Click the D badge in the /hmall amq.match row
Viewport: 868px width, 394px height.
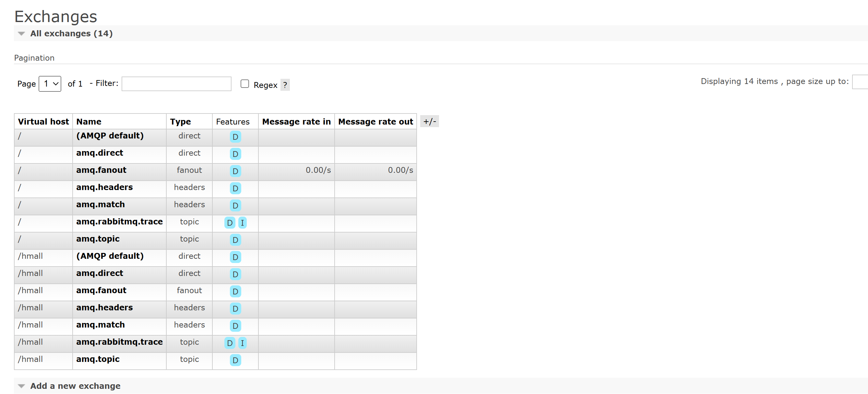(235, 326)
